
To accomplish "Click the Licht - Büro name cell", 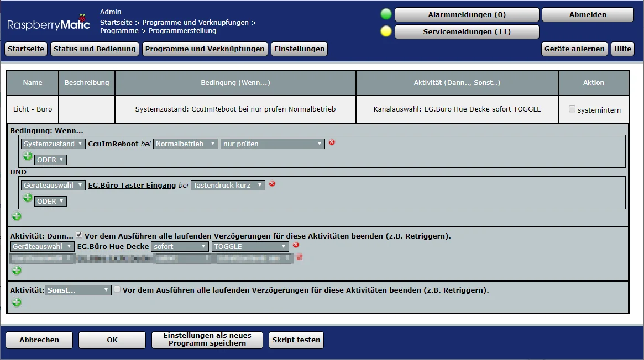I will point(33,109).
